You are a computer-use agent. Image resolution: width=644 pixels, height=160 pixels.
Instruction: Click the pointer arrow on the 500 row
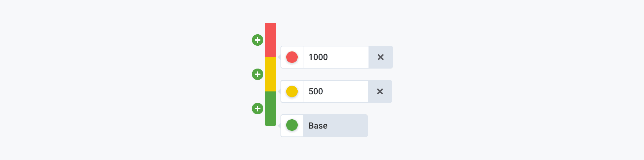point(279,91)
